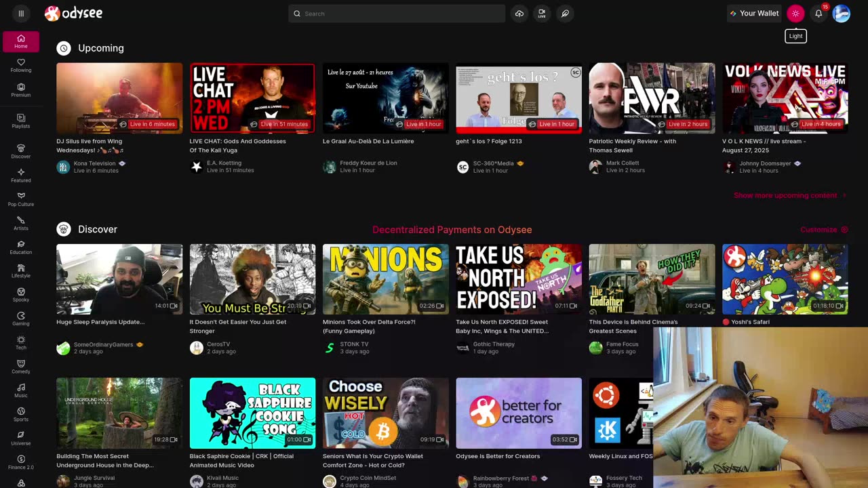Open Mark Collett channel link
The height and width of the screenshot is (488, 868).
[x=623, y=163]
